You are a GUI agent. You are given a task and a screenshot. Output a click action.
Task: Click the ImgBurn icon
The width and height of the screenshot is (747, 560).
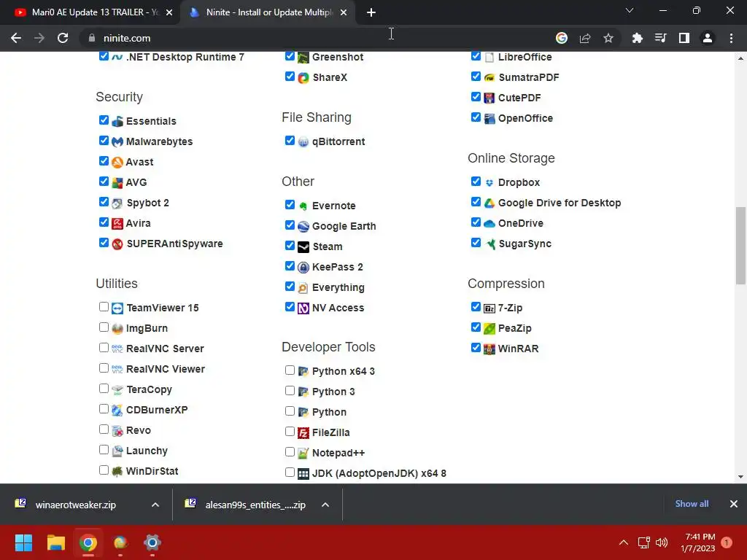click(117, 329)
